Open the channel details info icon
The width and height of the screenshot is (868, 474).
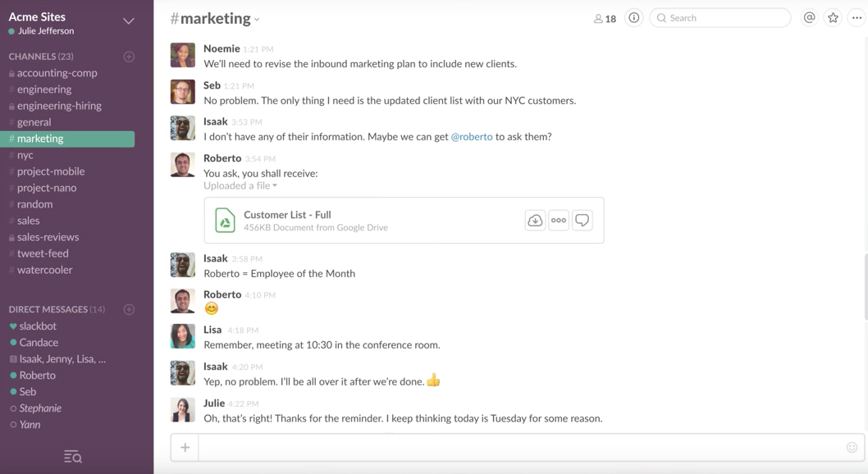click(634, 18)
